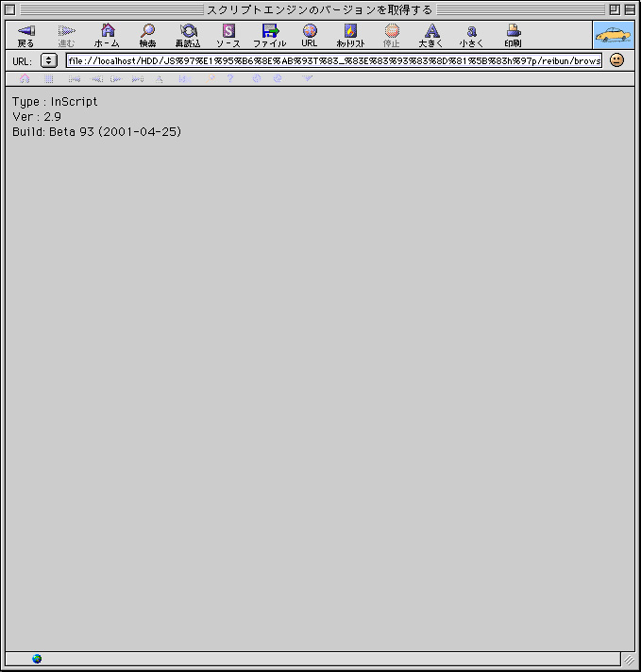Click the 戻る (Back) toolbar icon
641x672 pixels.
(25, 35)
